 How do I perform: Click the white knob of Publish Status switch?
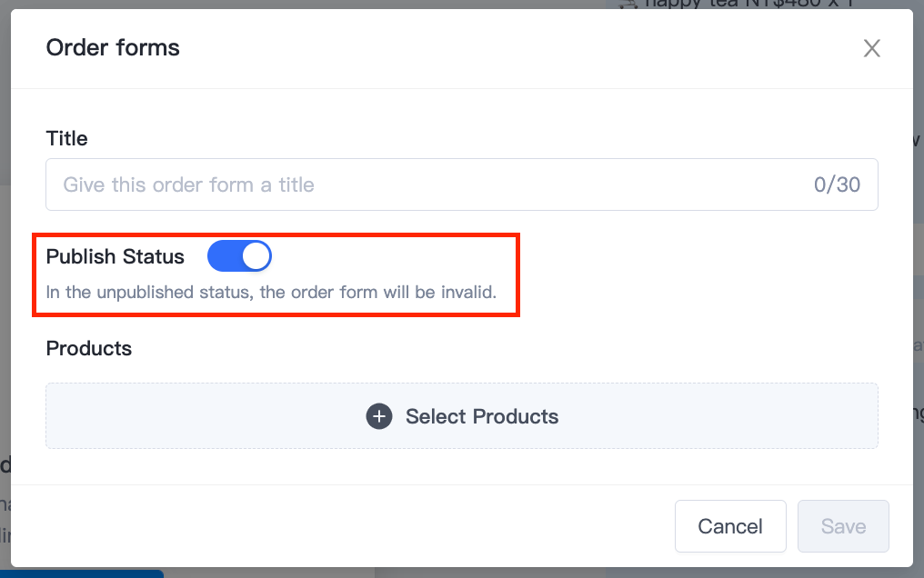point(256,256)
